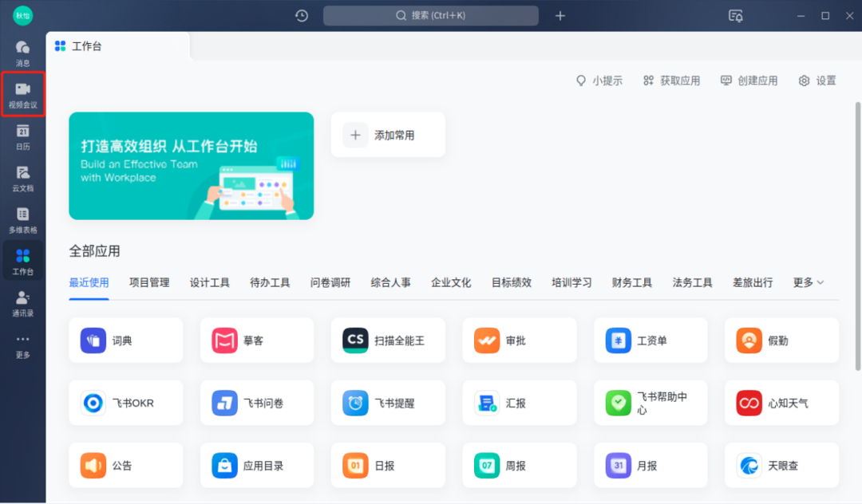Image resolution: width=862 pixels, height=504 pixels.
Task: Click the 创建应用 button
Action: point(749,81)
